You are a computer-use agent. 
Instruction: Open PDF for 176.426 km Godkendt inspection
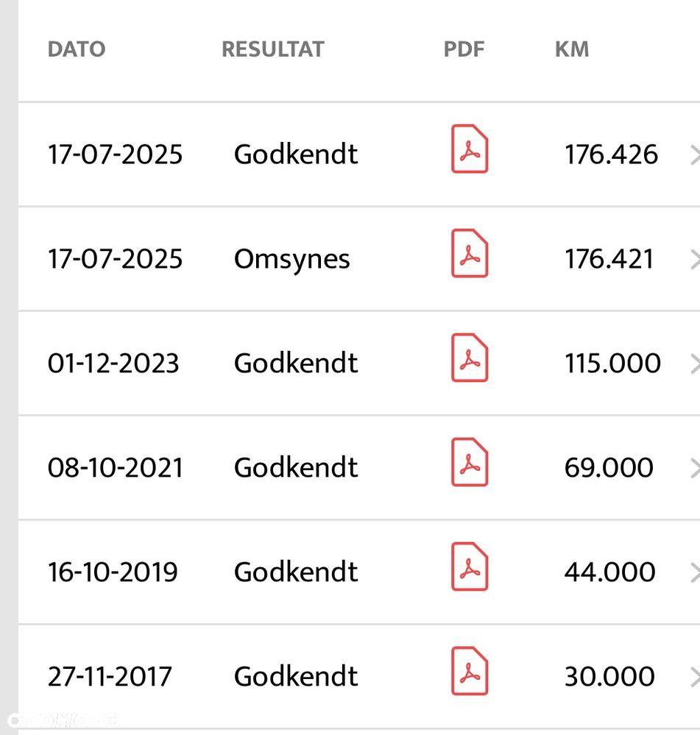469,150
